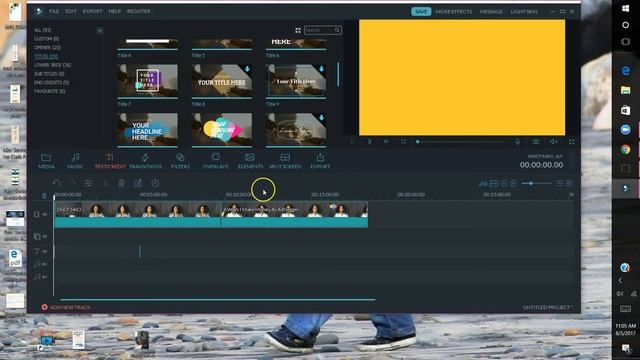640x360 pixels.
Task: Click the microphone voiceover icon
Action: (x=518, y=142)
